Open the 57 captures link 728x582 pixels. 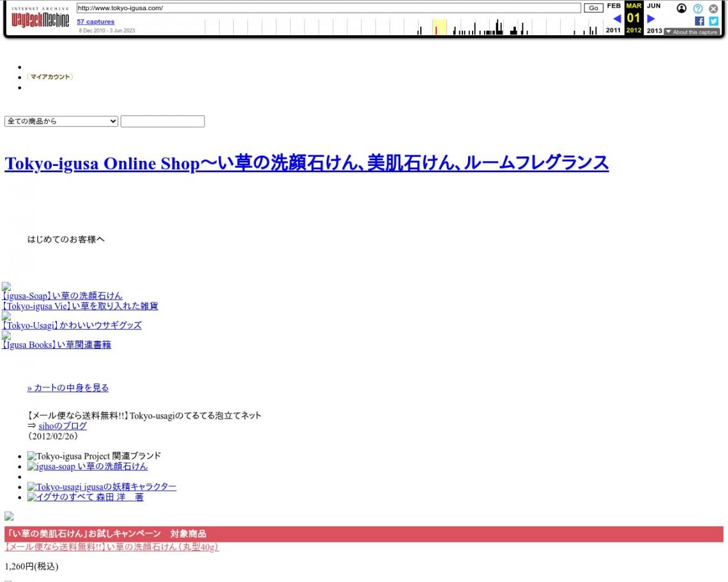[96, 21]
